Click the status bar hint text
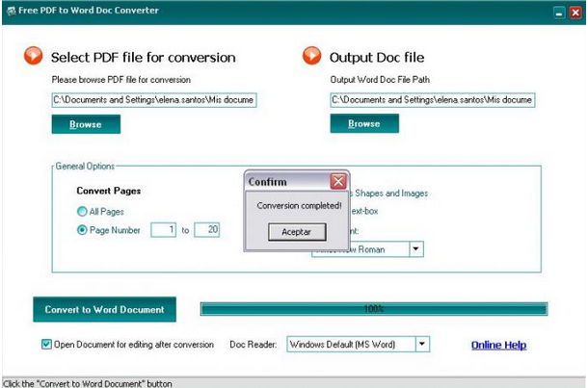The height and width of the screenshot is (388, 588). [88, 383]
